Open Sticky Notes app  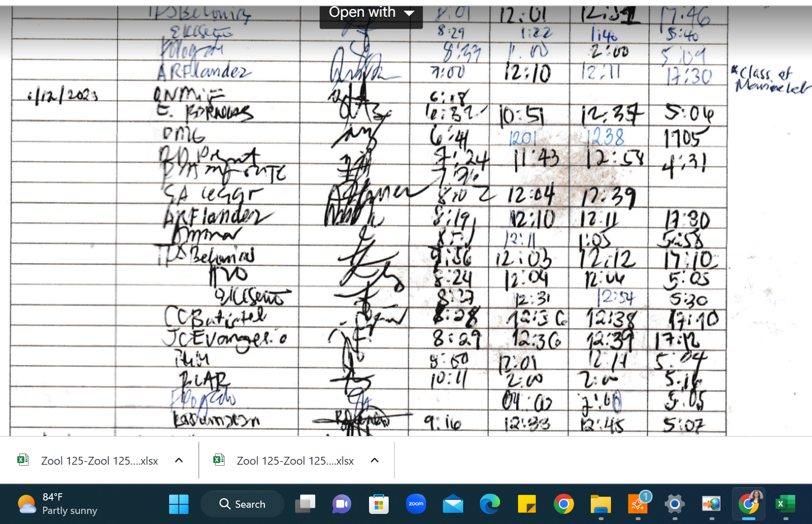(x=526, y=504)
